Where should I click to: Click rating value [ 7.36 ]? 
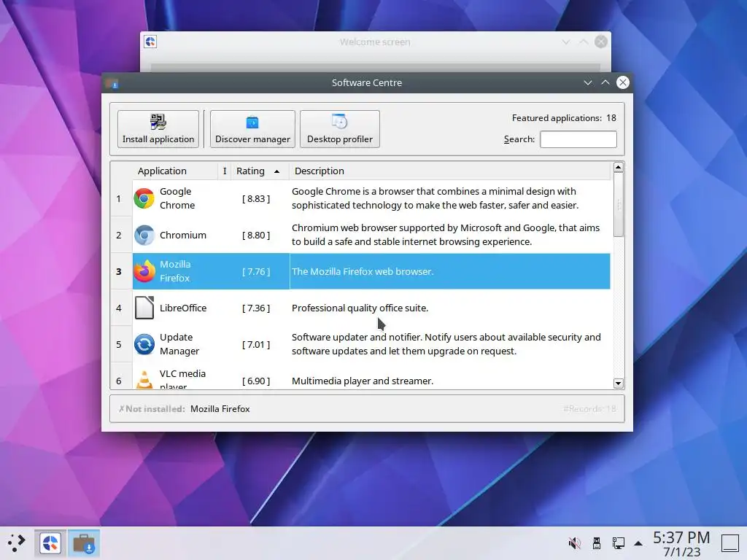click(x=256, y=308)
